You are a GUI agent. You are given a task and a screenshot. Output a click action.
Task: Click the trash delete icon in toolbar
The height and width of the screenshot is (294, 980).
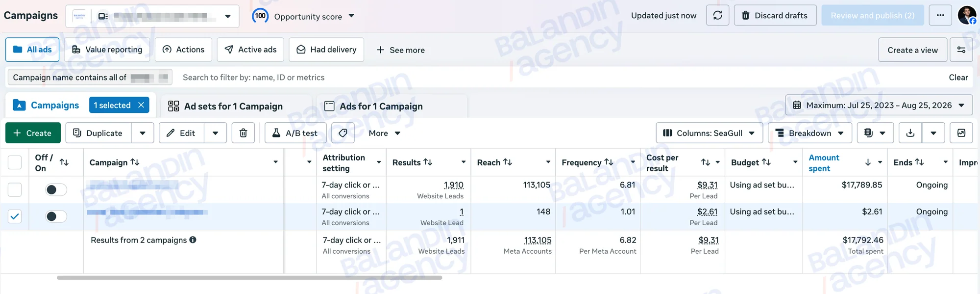point(243,133)
